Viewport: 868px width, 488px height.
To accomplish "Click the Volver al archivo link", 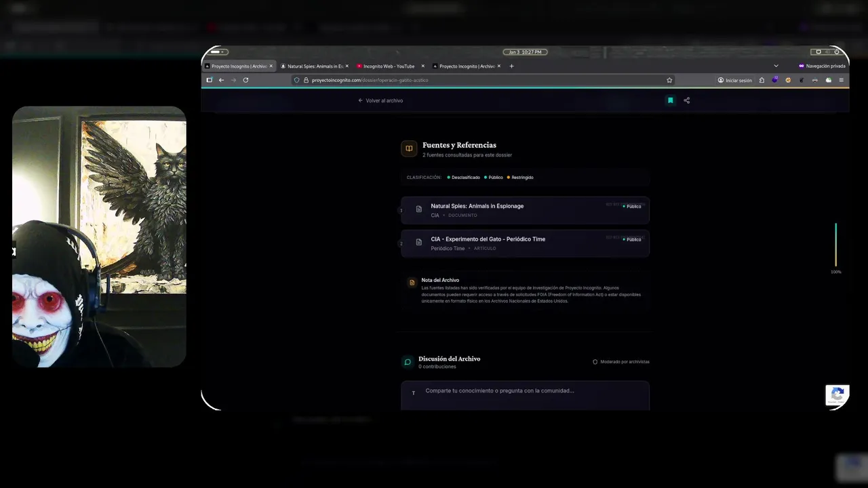I will (380, 100).
